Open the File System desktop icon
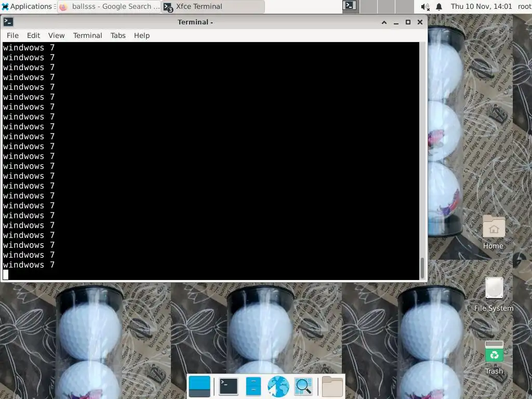The width and height of the screenshot is (532, 399). tap(494, 295)
